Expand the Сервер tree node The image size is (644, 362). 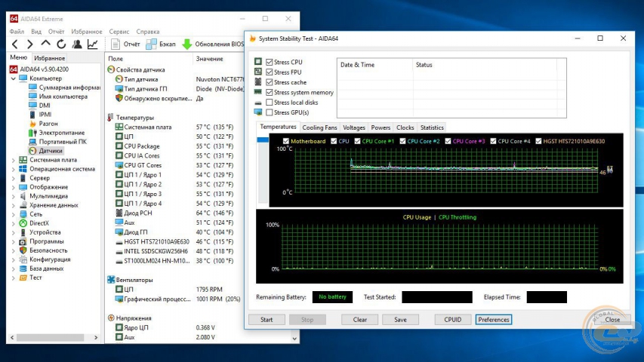(13, 178)
